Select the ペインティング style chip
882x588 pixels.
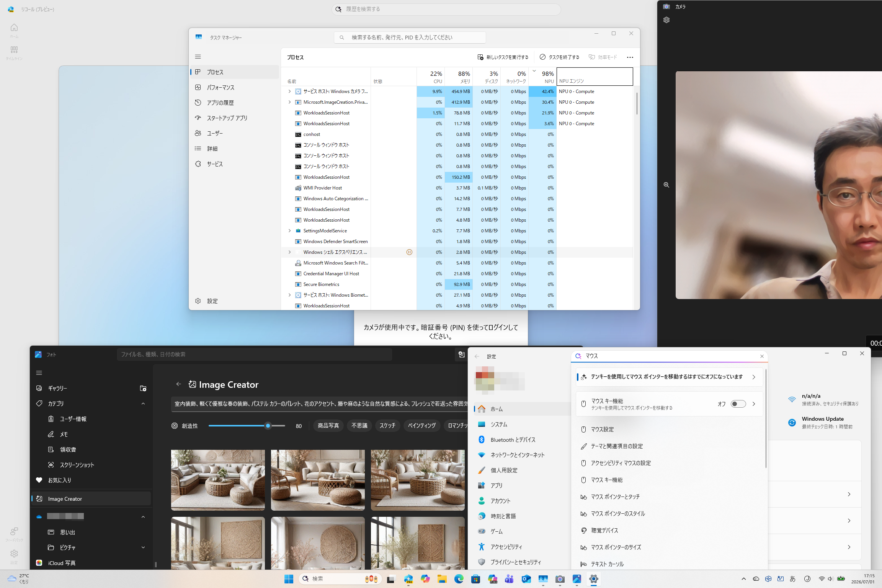click(x=422, y=426)
